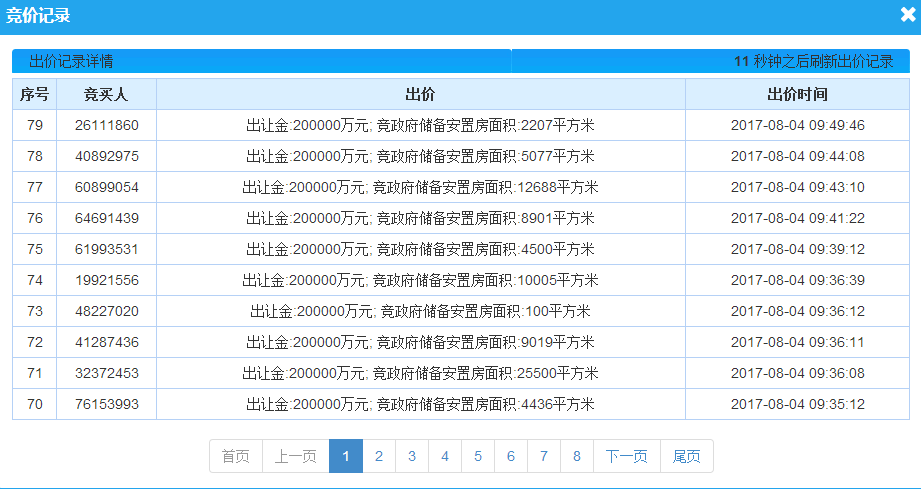
Task: Jump to page 5 of records
Action: 477,456
